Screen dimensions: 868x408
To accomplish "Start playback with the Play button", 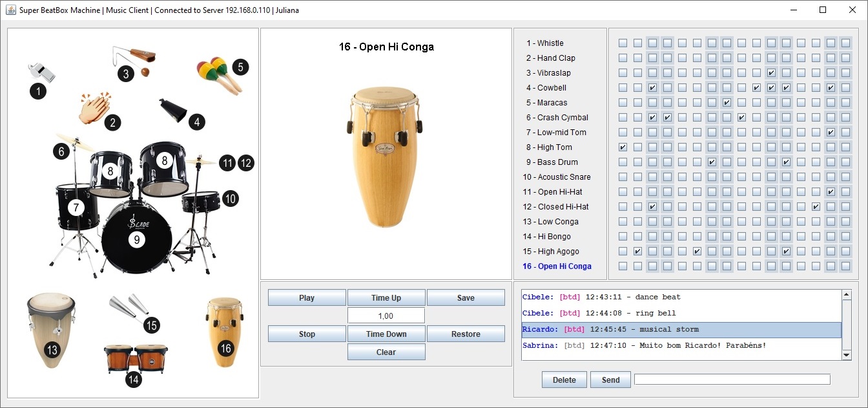I will tap(307, 297).
